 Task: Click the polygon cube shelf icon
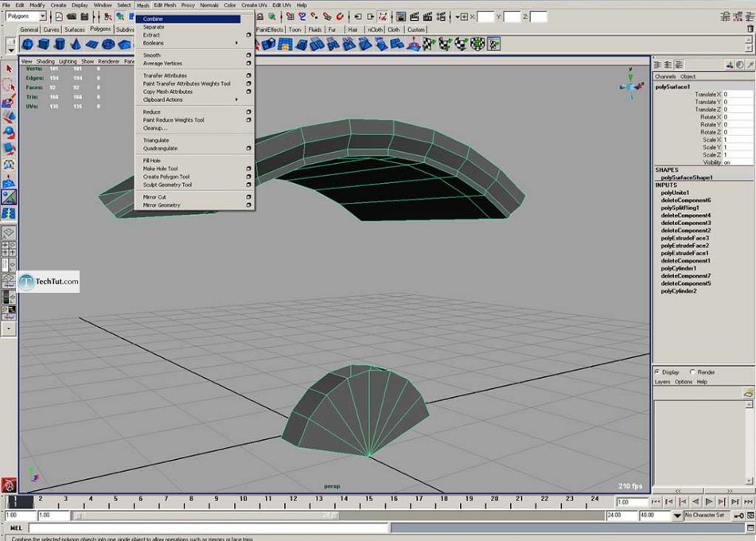pyautogui.click(x=44, y=45)
